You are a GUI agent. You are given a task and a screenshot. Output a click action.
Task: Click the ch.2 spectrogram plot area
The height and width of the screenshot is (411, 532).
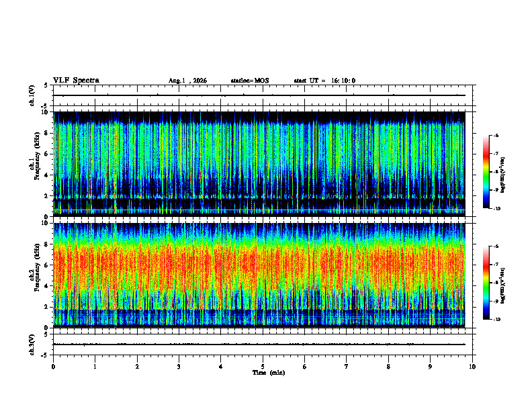point(259,275)
